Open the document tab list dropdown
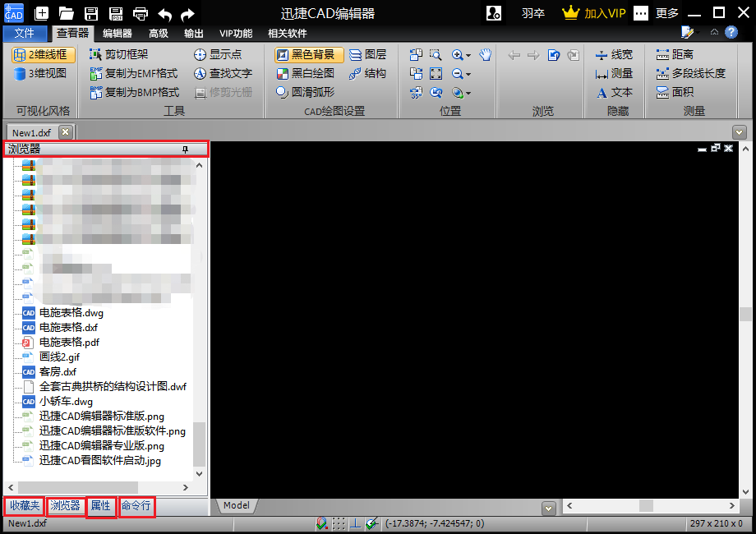This screenshot has width=756, height=534. pos(739,131)
